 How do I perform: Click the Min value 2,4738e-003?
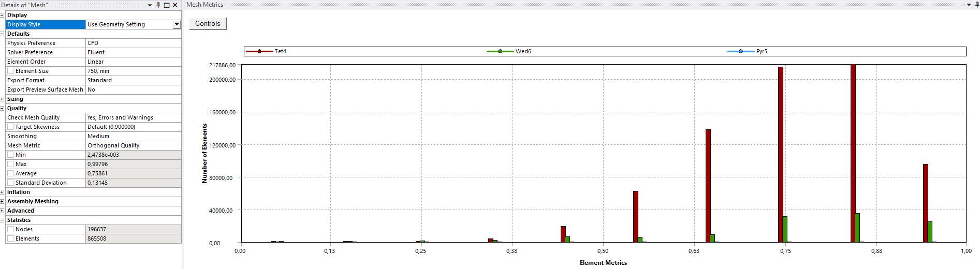(x=133, y=155)
